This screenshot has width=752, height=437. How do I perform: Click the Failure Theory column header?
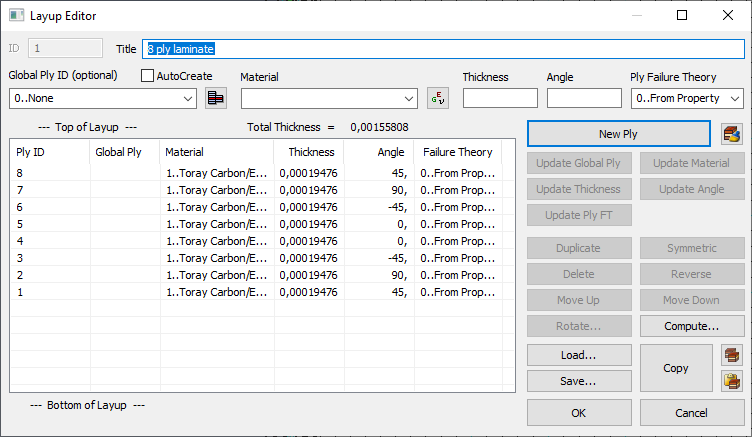coord(458,152)
